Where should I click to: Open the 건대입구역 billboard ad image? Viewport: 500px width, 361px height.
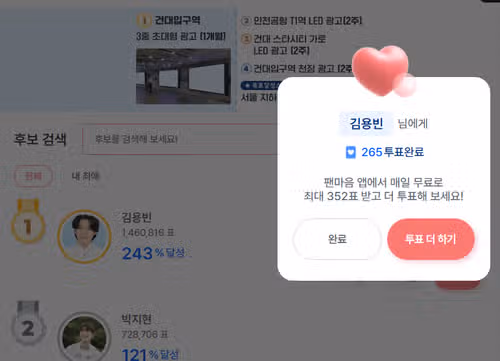click(183, 76)
